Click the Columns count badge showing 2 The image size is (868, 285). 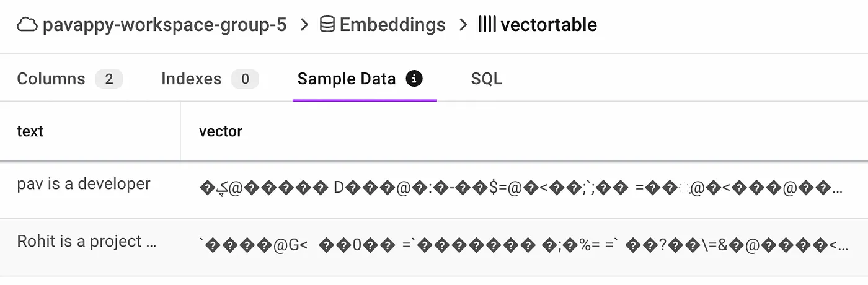pyautogui.click(x=108, y=79)
